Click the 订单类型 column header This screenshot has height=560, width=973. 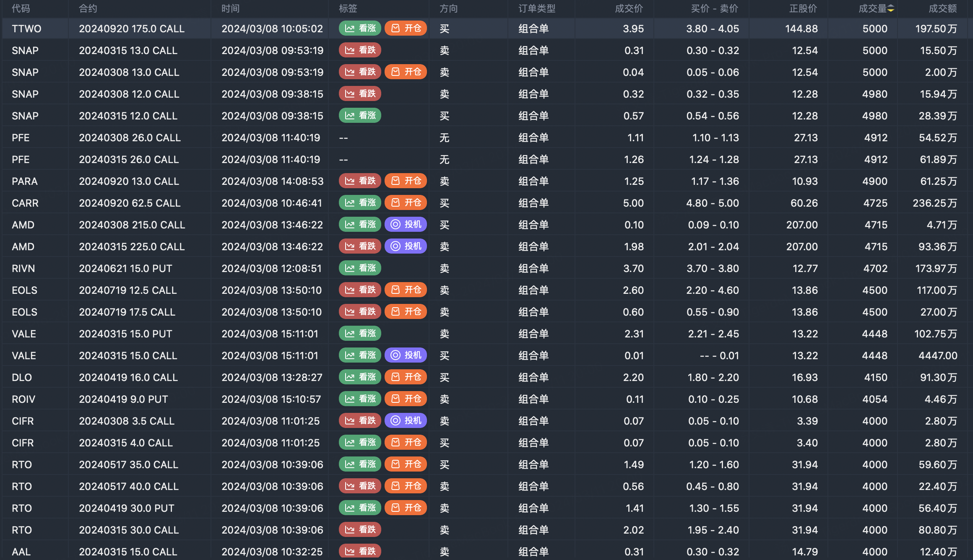point(536,8)
